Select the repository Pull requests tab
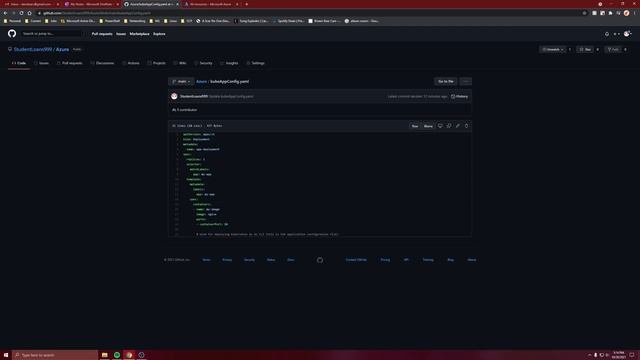The width and height of the screenshot is (640, 360). tap(70, 63)
